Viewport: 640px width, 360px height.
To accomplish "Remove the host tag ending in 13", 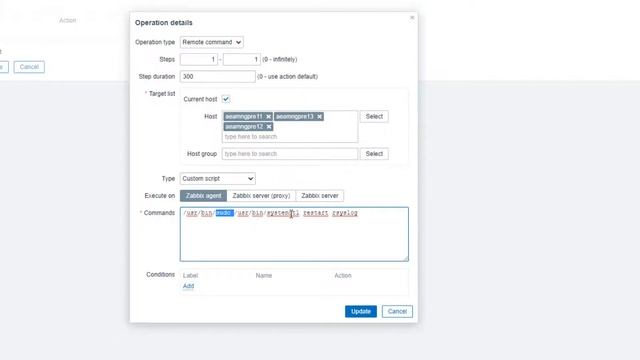I will [x=320, y=117].
